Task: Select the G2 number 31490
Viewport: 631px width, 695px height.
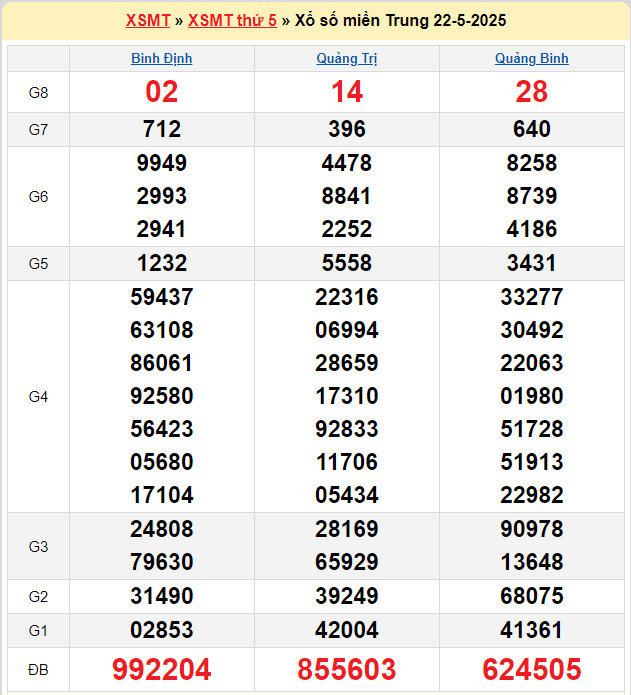Action: 162,596
